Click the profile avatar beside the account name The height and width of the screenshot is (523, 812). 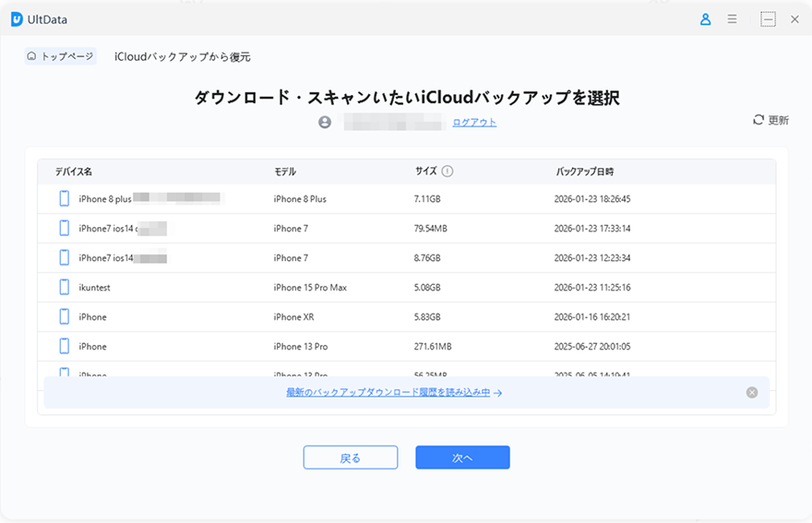pyautogui.click(x=325, y=122)
